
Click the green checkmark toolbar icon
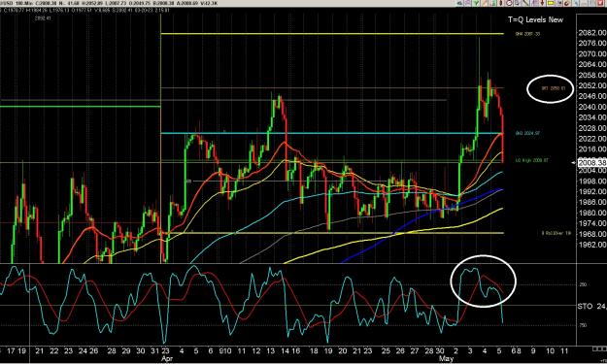tap(476, 3)
